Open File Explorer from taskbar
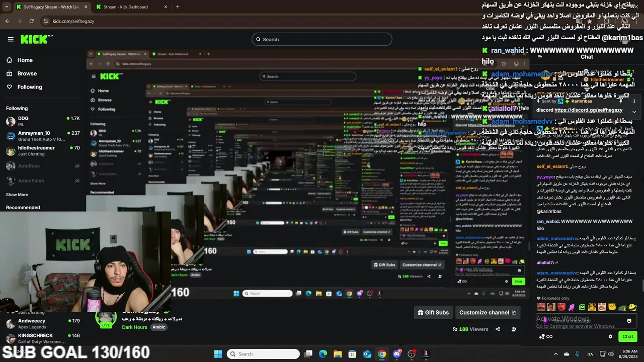The image size is (644, 362). (x=338, y=354)
